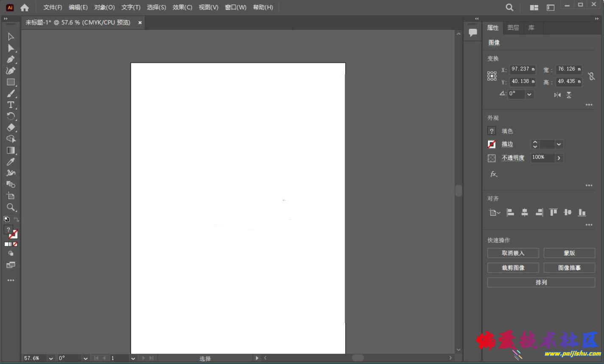Select the transform reference point grid
The image size is (604, 364).
click(x=492, y=76)
